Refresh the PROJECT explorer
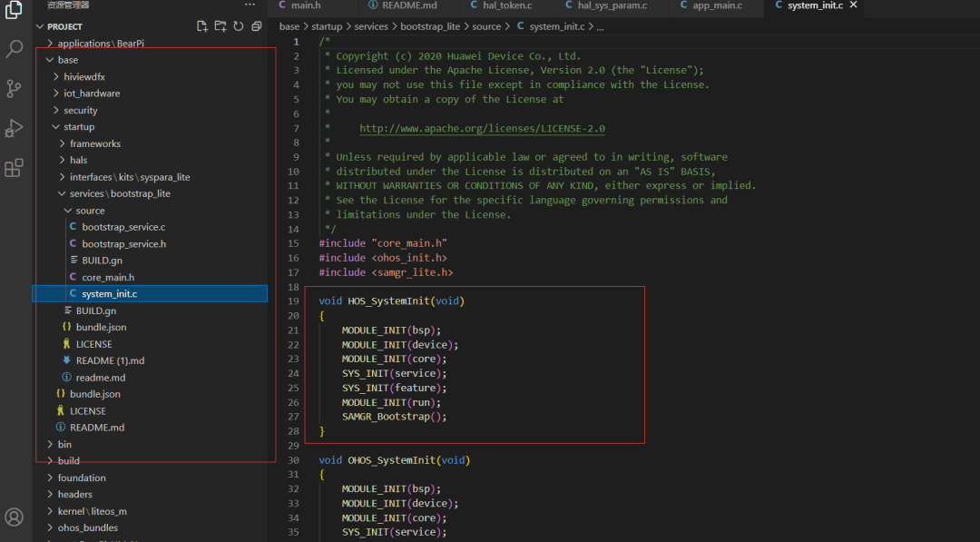Image resolution: width=980 pixels, height=542 pixels. click(x=238, y=26)
